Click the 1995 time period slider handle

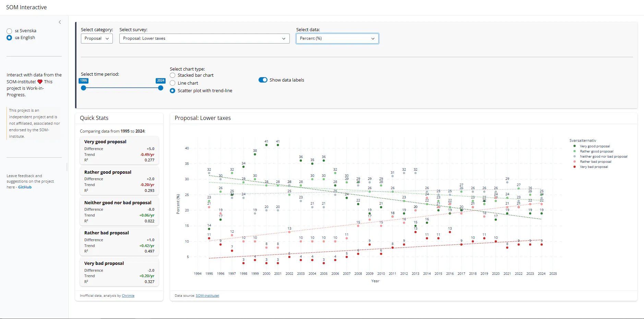click(x=83, y=88)
